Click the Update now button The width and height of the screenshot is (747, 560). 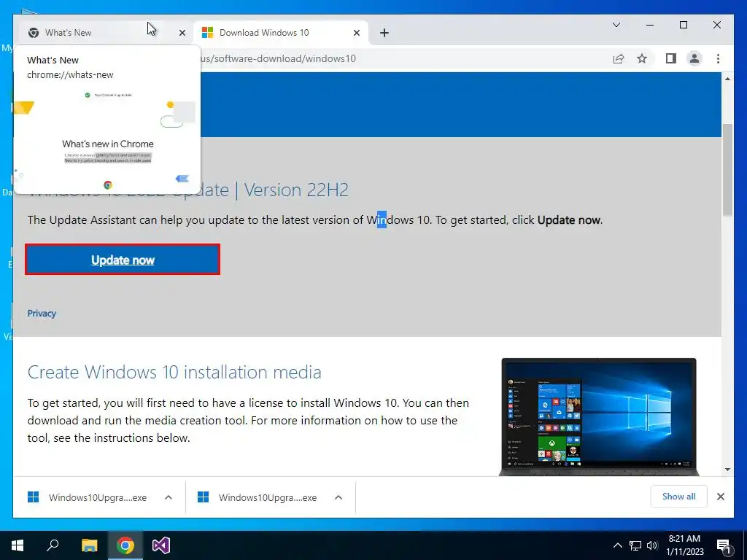(123, 260)
